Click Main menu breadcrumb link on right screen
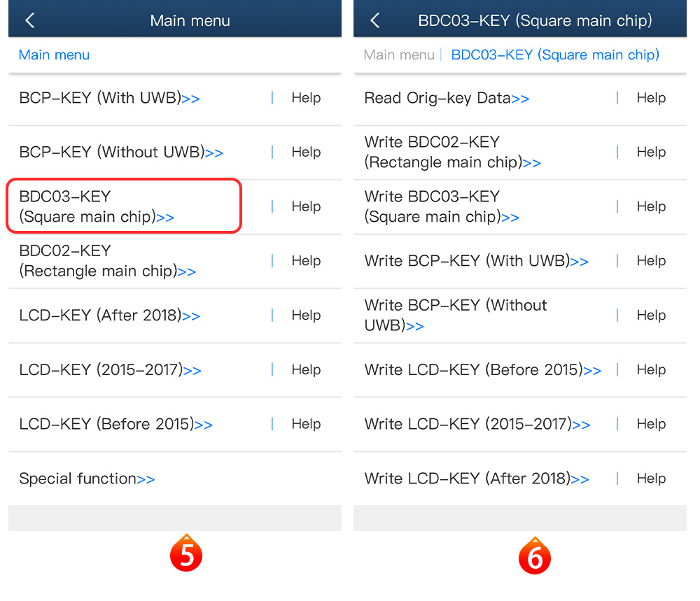The image size is (700, 601). point(399,55)
